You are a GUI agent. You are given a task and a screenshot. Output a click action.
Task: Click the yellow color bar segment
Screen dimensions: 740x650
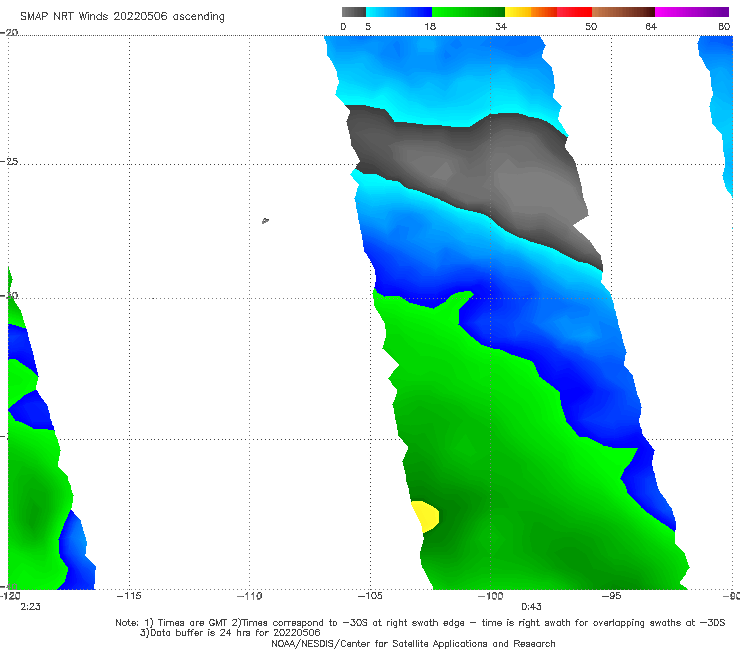pos(518,12)
